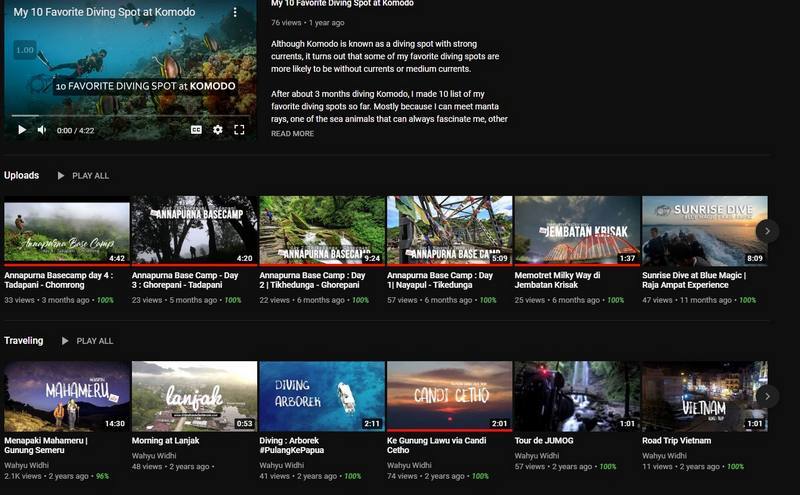The width and height of the screenshot is (800, 495).
Task: Open title 'Memotret Milky Way di Jembatan Krisak'
Action: point(557,280)
